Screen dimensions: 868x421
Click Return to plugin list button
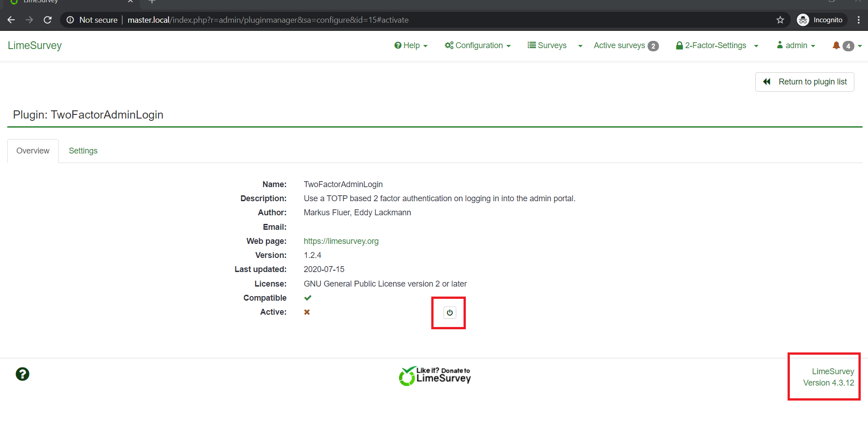coord(805,82)
